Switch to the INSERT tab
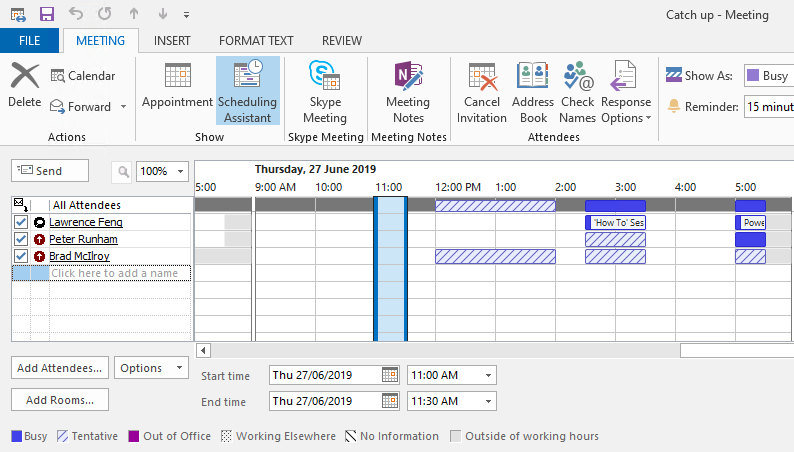 172,40
